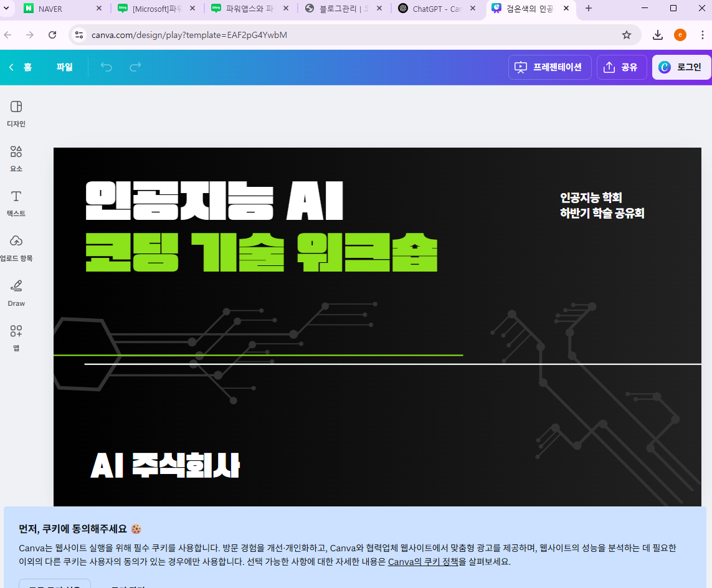Click the 공유 share button
This screenshot has height=588, width=712.
point(621,67)
